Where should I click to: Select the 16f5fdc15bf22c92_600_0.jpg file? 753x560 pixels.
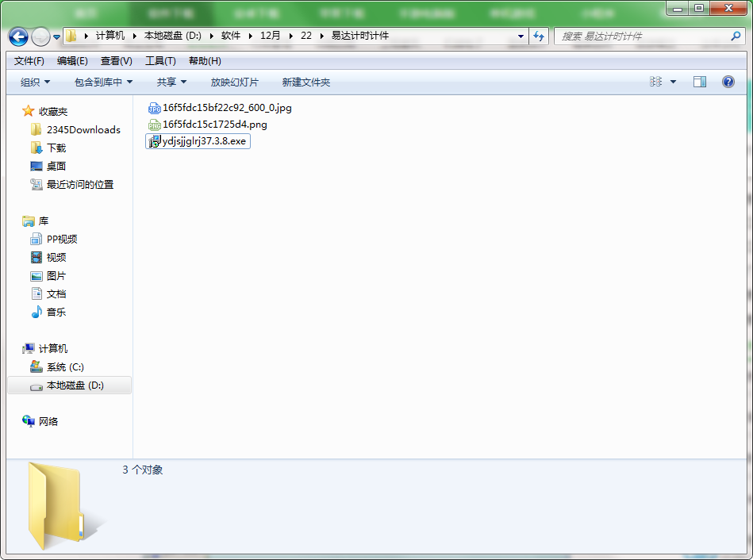(x=220, y=108)
